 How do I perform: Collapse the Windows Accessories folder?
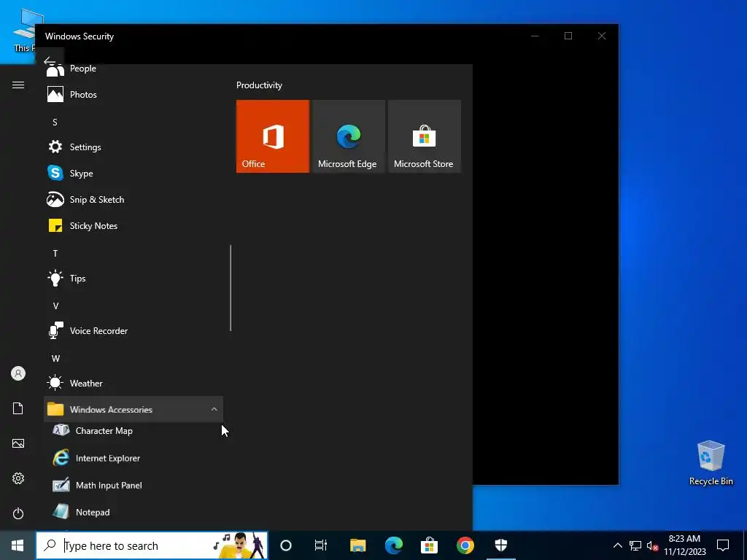coord(133,409)
